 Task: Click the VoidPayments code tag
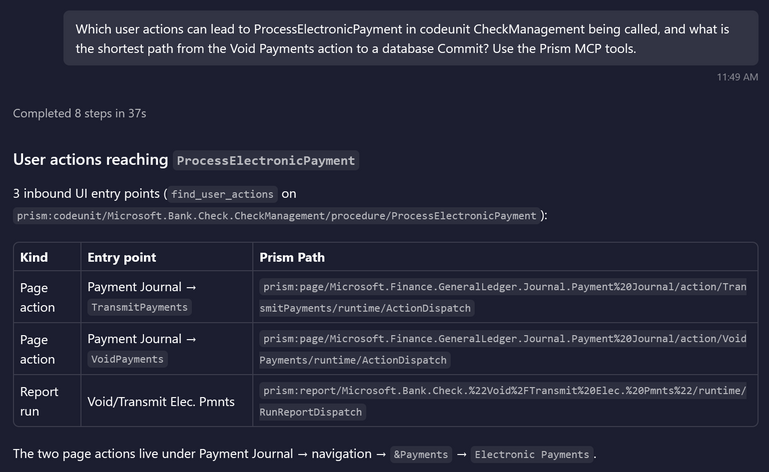click(x=128, y=359)
